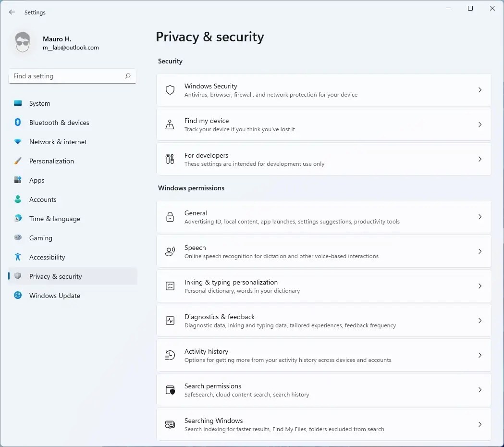Click the Windows Security shield icon
This screenshot has width=504, height=447.
point(170,90)
